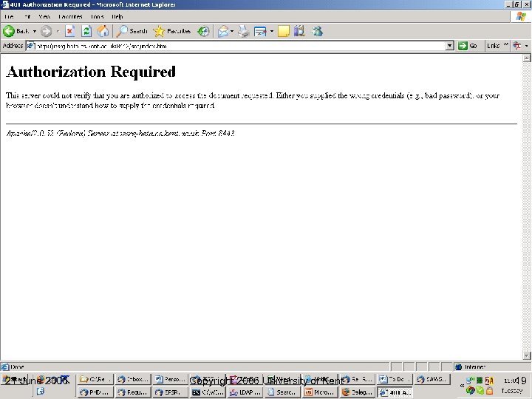
Task: Stop loading with the red X icon
Action: point(70,31)
